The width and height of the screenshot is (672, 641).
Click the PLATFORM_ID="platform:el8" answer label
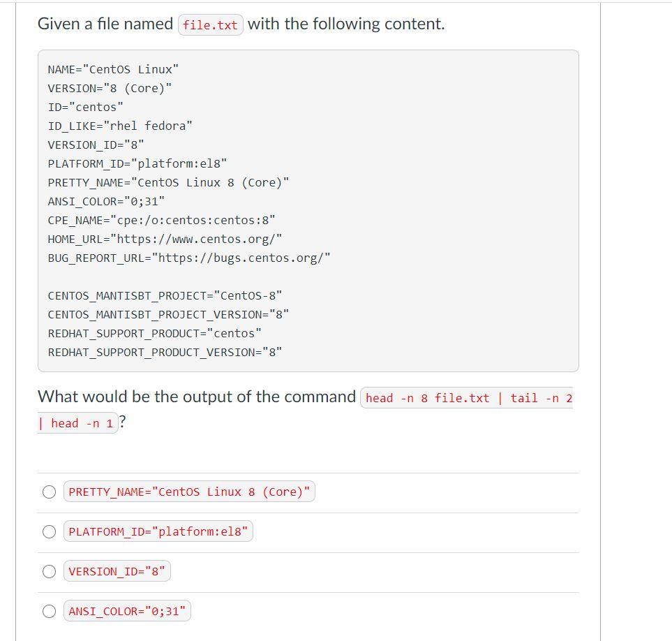pos(158,531)
